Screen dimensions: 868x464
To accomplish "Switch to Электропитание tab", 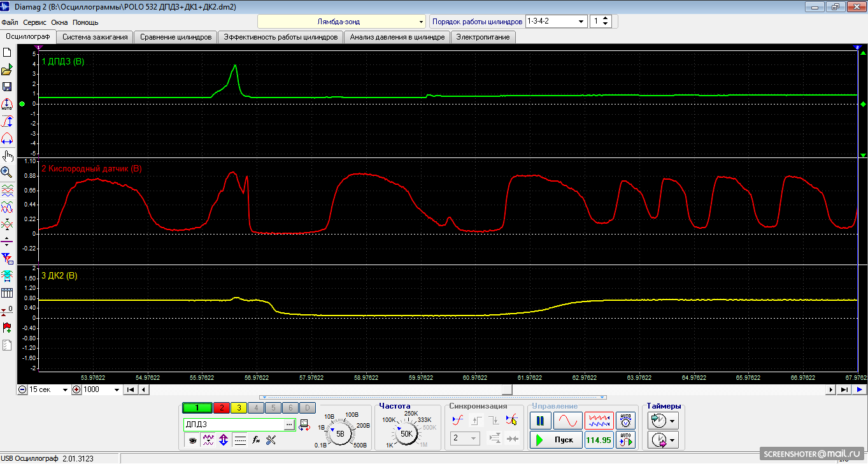I will click(483, 37).
